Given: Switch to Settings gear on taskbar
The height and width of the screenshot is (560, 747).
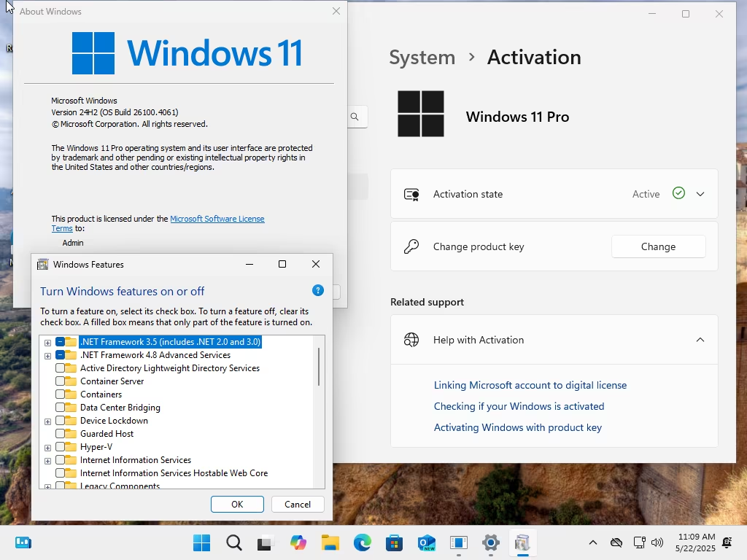Looking at the screenshot, I should click(491, 542).
